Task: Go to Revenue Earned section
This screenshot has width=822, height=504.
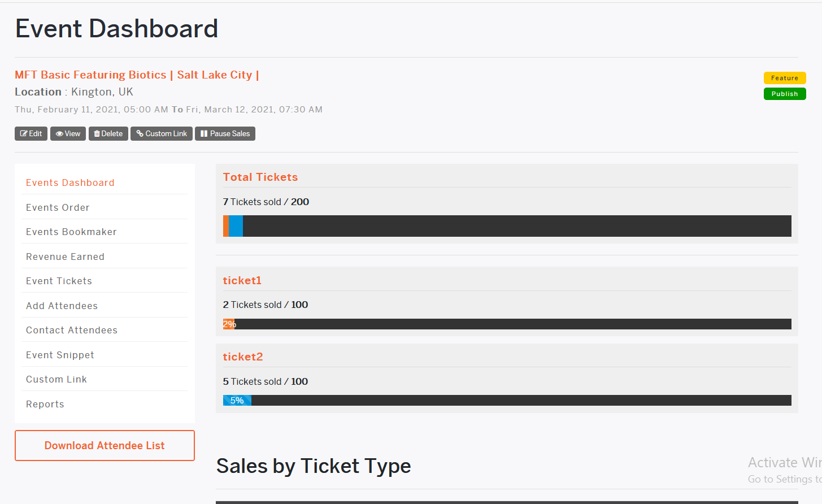Action: pos(65,257)
